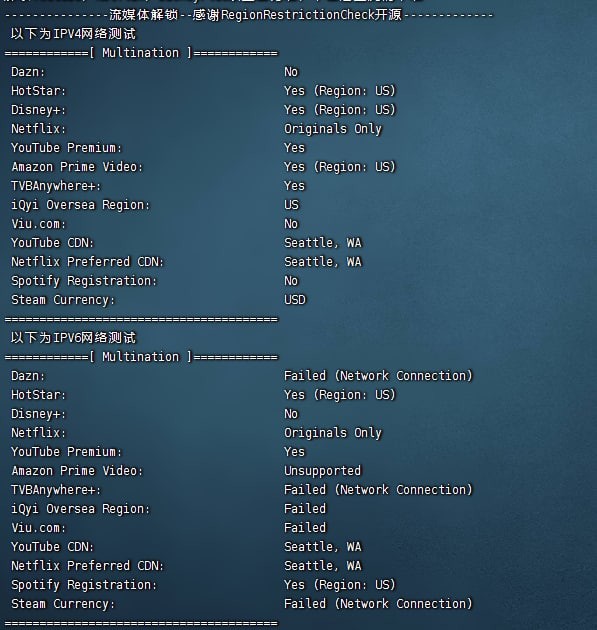Select IPV4 Netflix Originals Only result

[333, 129]
